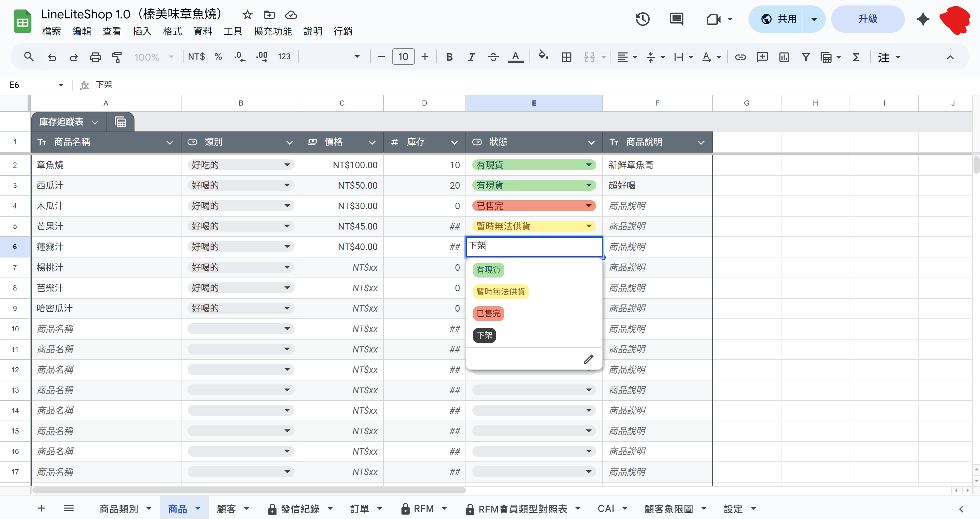Screen dimensions: 980x519
Task: Click the insert chart icon
Action: [x=784, y=57]
